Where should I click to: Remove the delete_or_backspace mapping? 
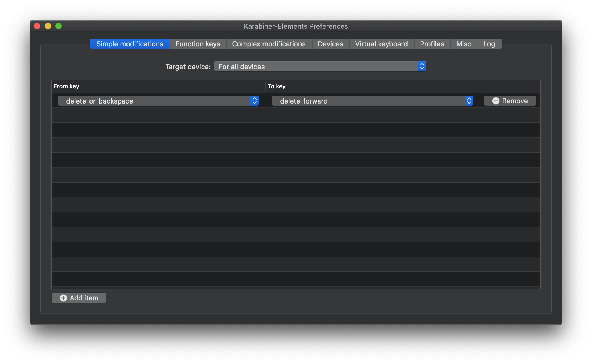[509, 101]
